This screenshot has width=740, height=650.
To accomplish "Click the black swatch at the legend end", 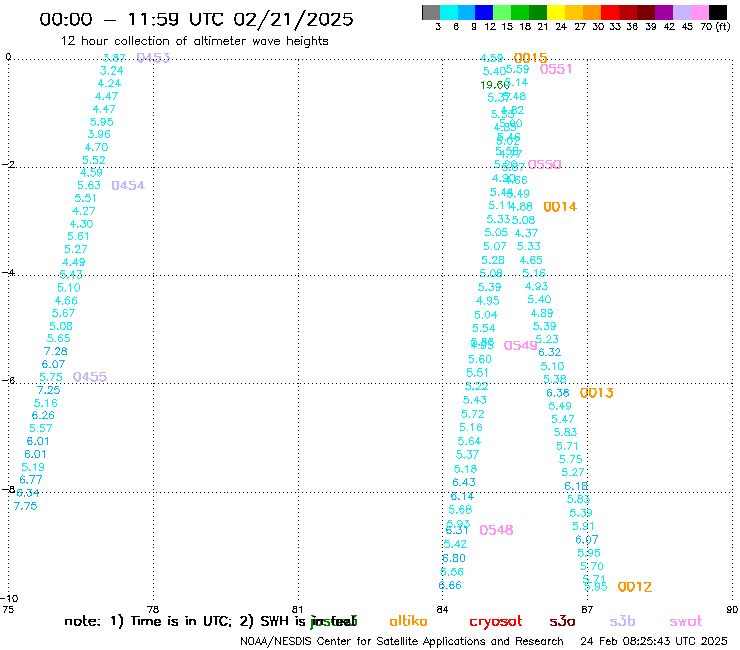I will pos(718,12).
